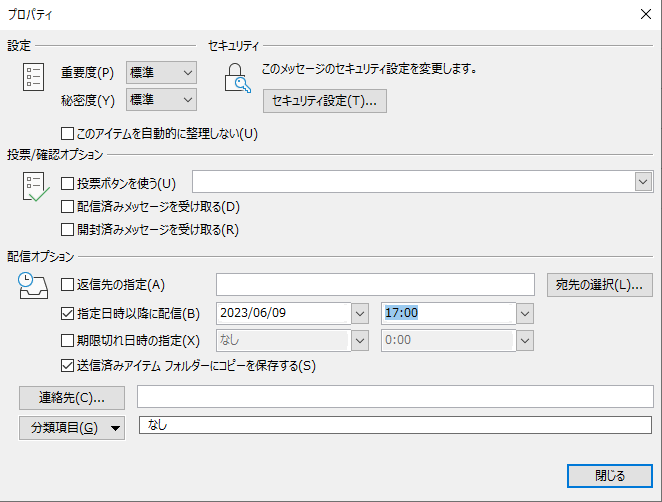
Task: Click the 配信オプション section heading
Action: pyautogui.click(x=41, y=256)
